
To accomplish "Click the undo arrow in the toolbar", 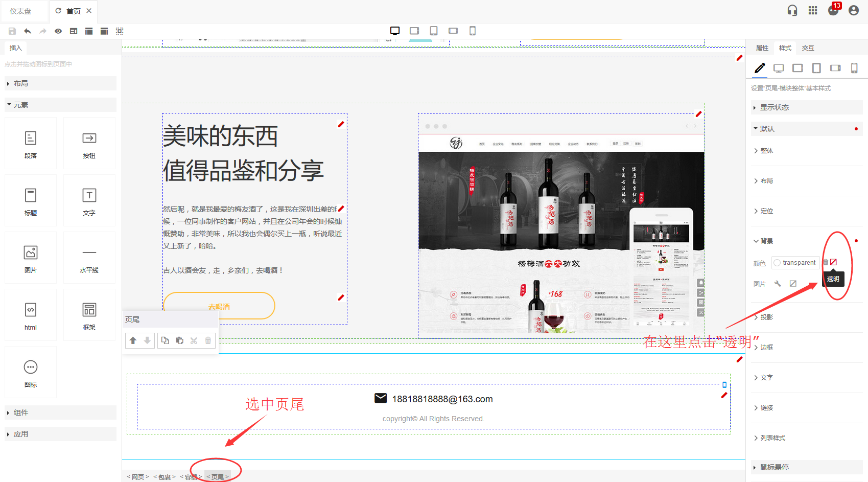I will (28, 31).
